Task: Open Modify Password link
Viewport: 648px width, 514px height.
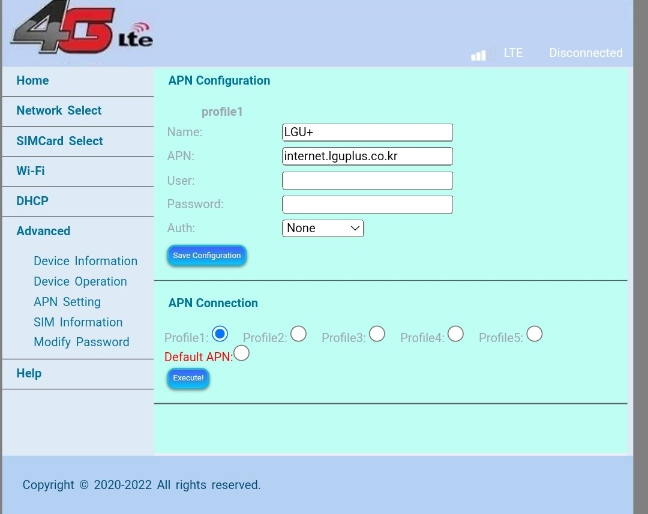Action: pyautogui.click(x=81, y=342)
